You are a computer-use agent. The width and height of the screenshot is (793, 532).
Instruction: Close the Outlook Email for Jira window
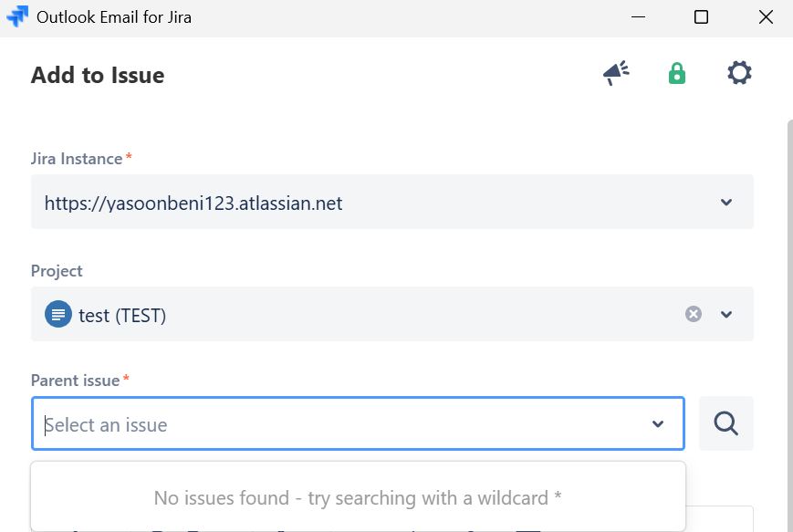766,17
